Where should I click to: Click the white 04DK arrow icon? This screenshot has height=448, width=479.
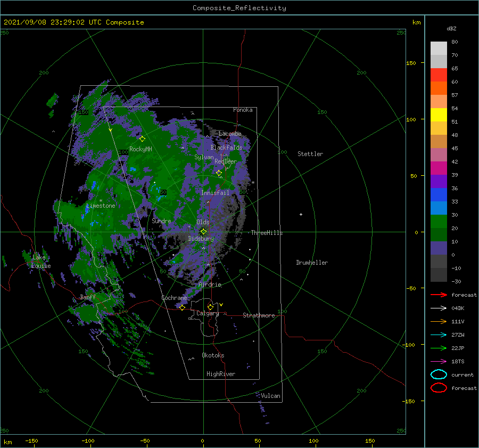click(x=439, y=308)
